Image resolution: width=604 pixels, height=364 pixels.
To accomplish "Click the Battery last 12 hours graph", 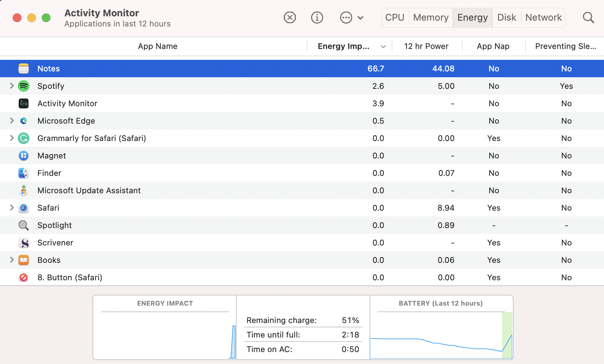I will coord(441,335).
